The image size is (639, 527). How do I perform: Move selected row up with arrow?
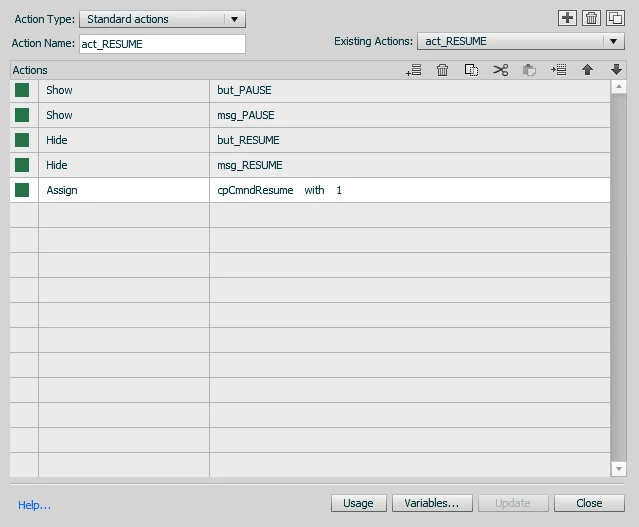587,70
